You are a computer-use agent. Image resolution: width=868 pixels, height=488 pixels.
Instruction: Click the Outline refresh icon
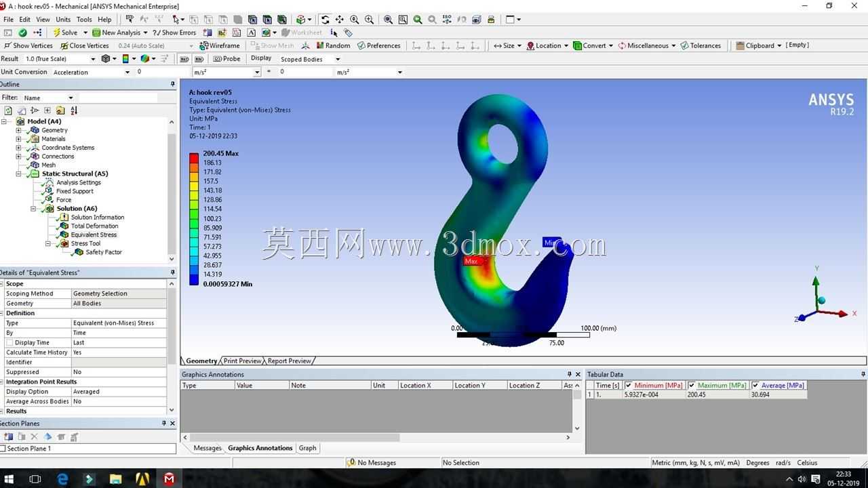pos(8,110)
